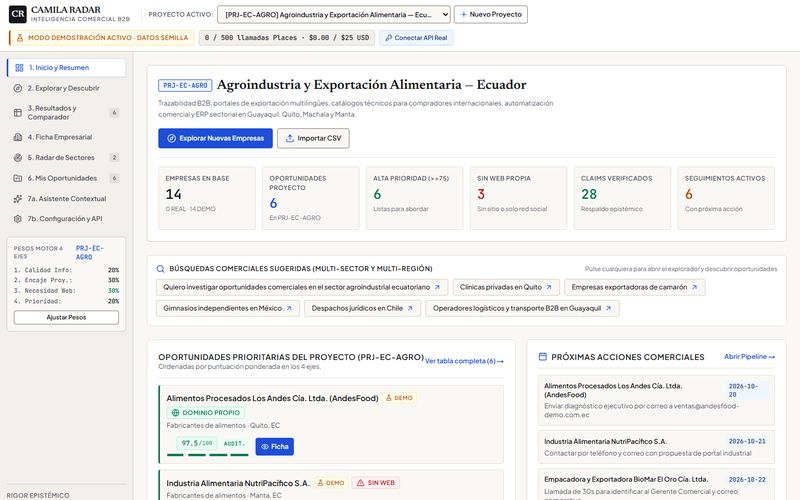Image resolution: width=800 pixels, height=500 pixels.
Task: Click the radar icon beside Radar de Sectores
Action: [x=18, y=158]
